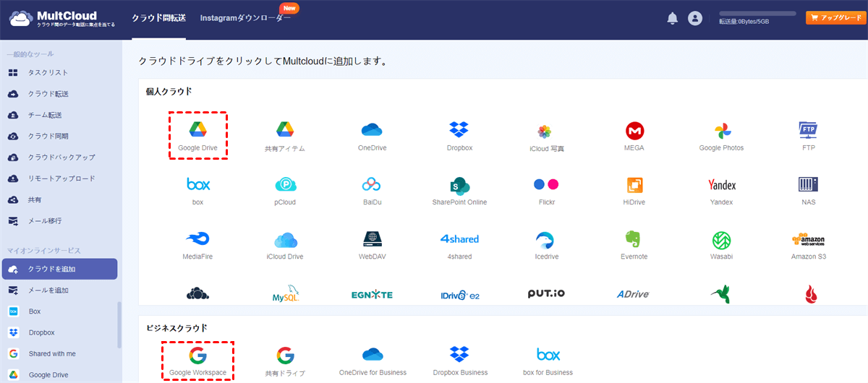
Task: Open the user account avatar
Action: point(695,19)
